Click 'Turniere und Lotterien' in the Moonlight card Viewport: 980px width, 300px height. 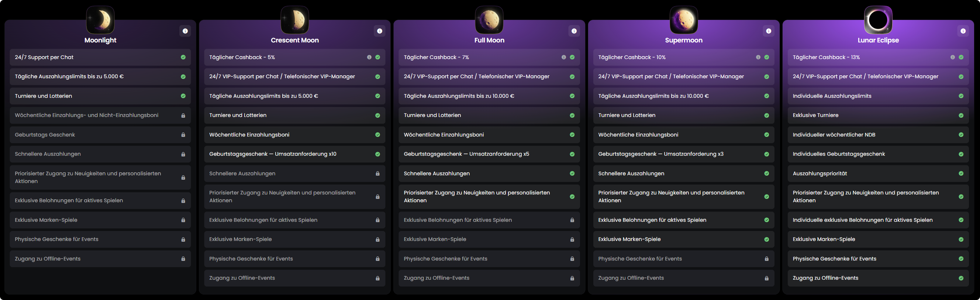click(44, 96)
